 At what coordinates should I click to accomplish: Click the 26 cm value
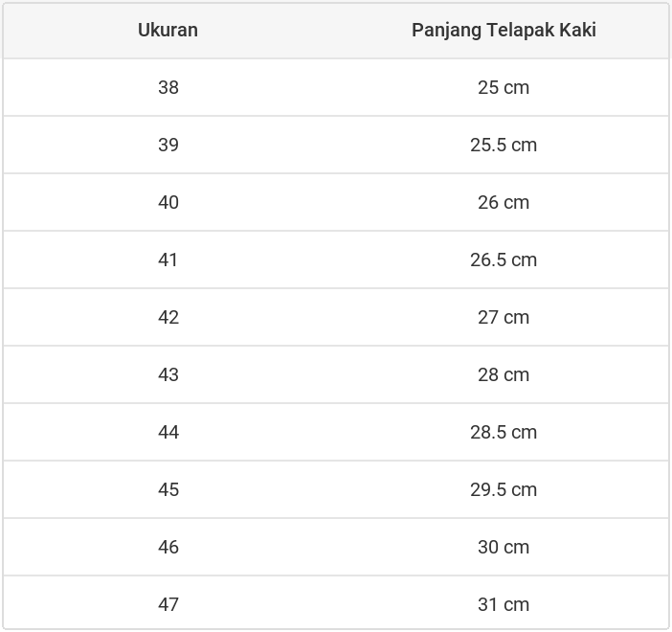tap(504, 202)
